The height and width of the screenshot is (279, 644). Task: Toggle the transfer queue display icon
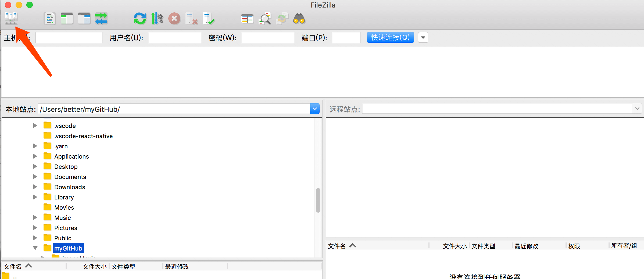click(101, 19)
